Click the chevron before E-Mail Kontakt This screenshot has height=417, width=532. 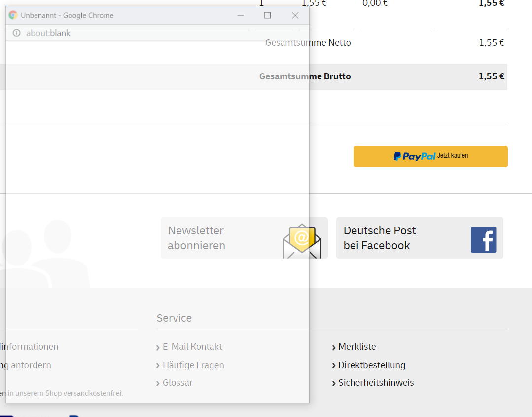[x=158, y=348]
